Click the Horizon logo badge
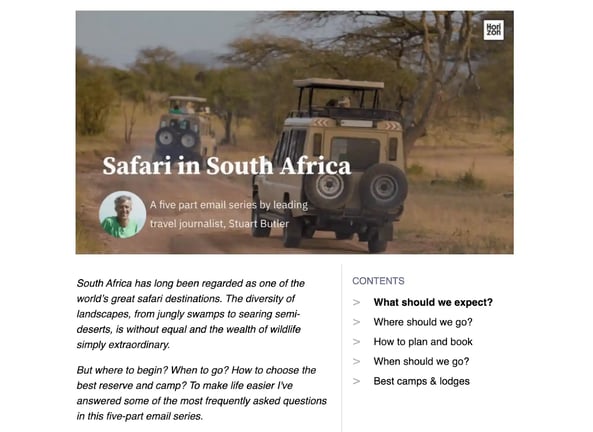 pyautogui.click(x=493, y=30)
